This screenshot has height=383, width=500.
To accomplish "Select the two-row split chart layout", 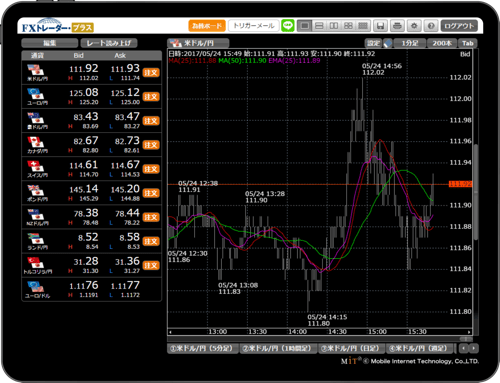I will [319, 26].
